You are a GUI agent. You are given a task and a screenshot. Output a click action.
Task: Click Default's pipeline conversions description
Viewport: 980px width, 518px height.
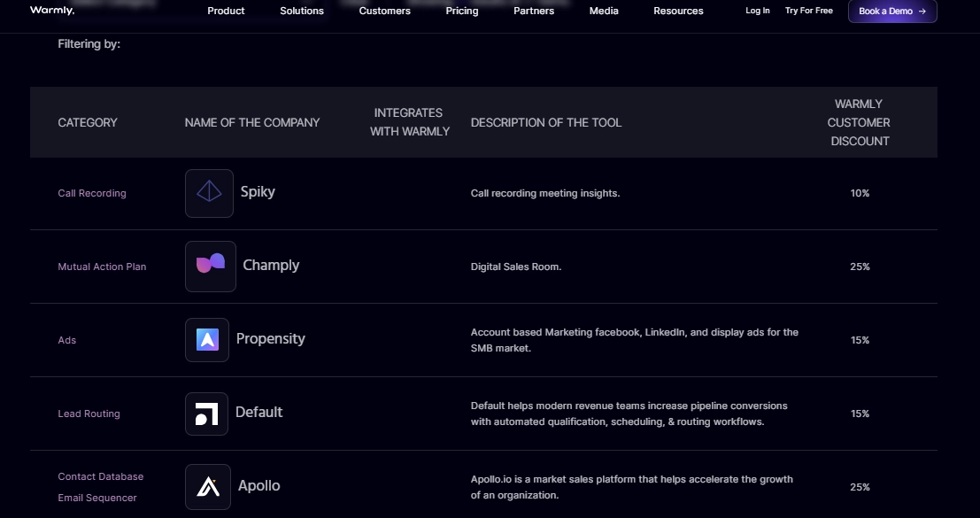(629, 414)
